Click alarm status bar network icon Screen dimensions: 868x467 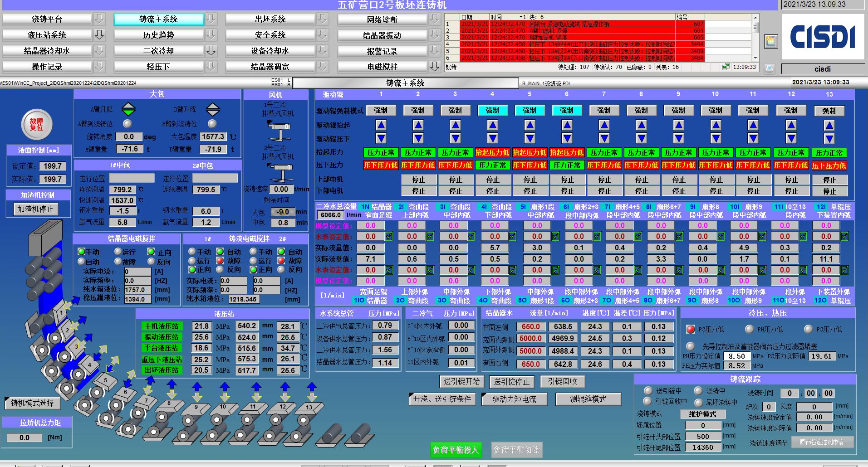tap(726, 67)
